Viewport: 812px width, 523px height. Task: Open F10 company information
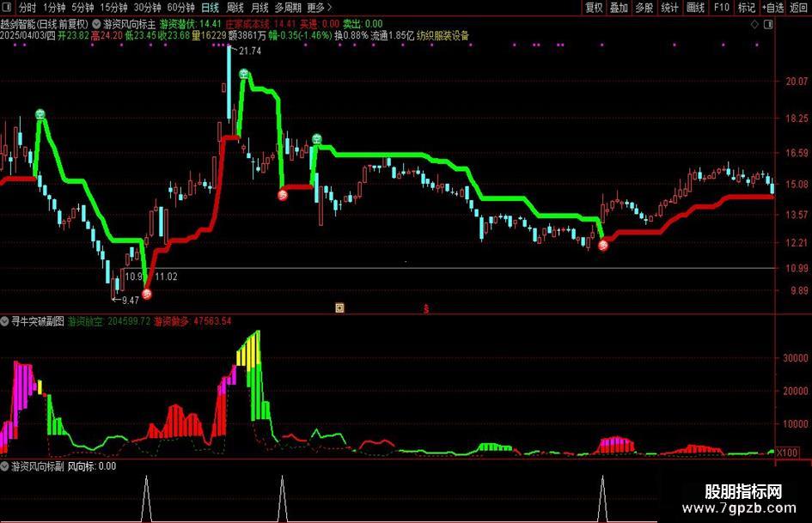(x=721, y=7)
